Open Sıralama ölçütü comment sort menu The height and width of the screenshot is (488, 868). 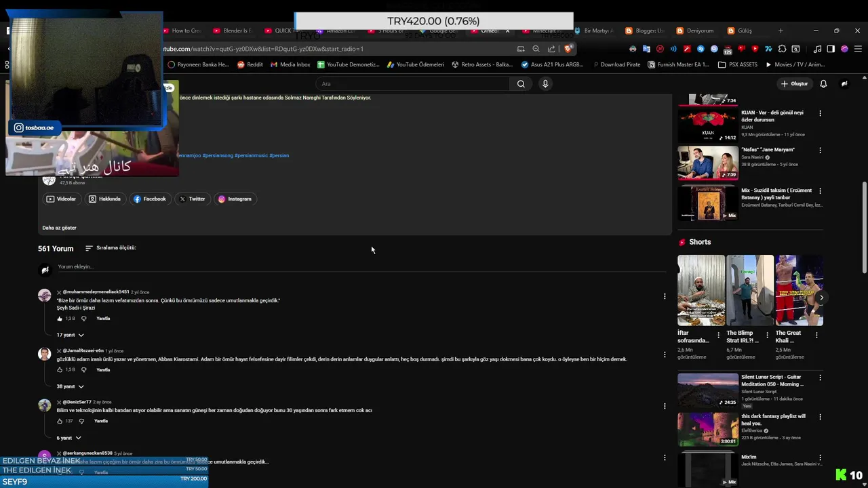[111, 248]
